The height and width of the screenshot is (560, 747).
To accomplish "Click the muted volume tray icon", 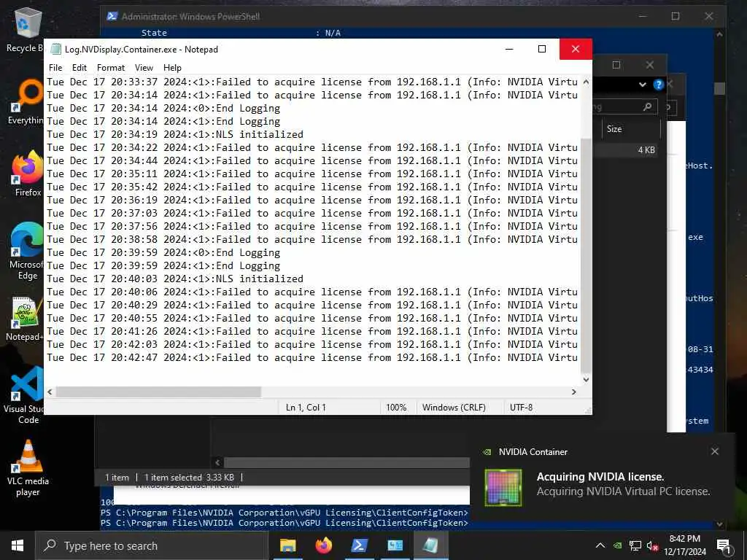I will [652, 545].
